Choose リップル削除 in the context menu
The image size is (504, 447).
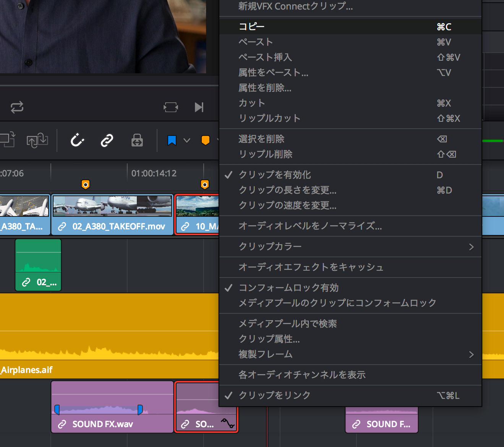[266, 154]
